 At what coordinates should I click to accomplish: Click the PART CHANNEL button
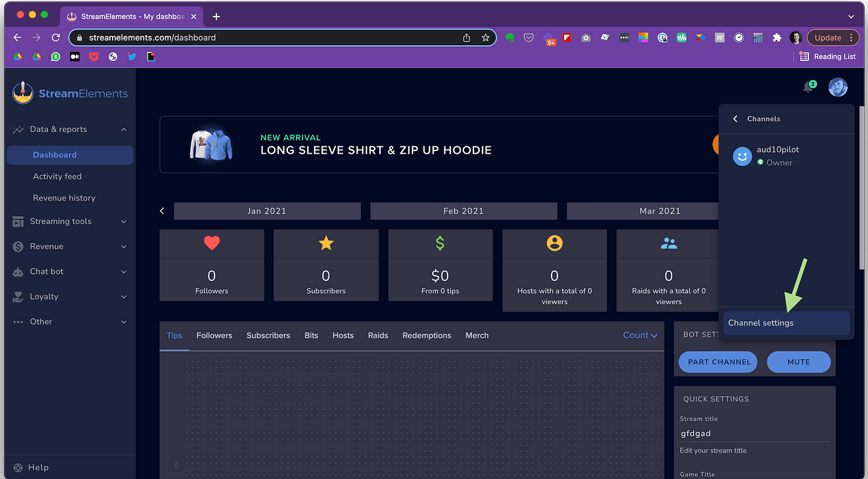pos(719,362)
